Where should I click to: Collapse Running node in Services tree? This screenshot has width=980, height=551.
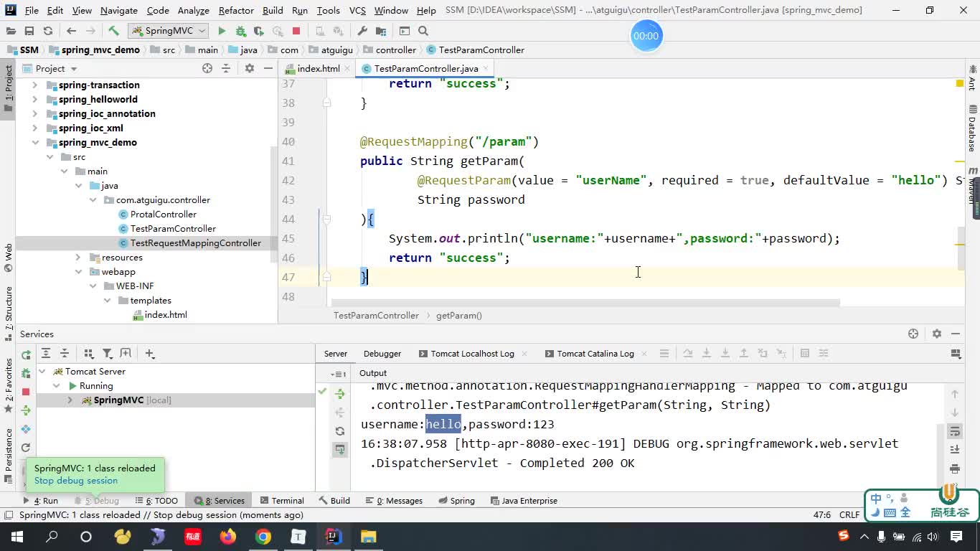pyautogui.click(x=56, y=385)
